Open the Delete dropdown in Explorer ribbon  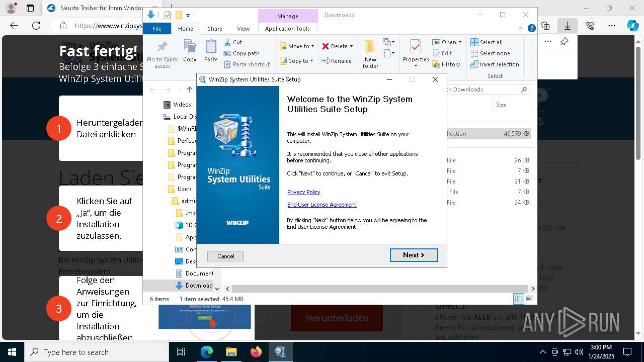tap(337, 46)
